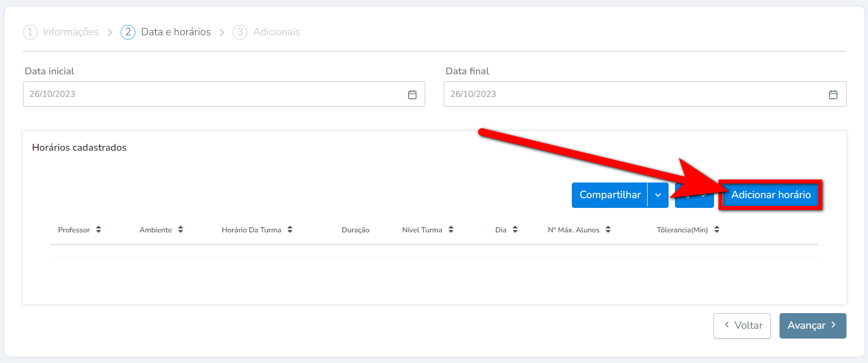Click the Horário Da Turma sort arrows
Image resolution: width=868 pixels, height=363 pixels.
[x=290, y=229]
